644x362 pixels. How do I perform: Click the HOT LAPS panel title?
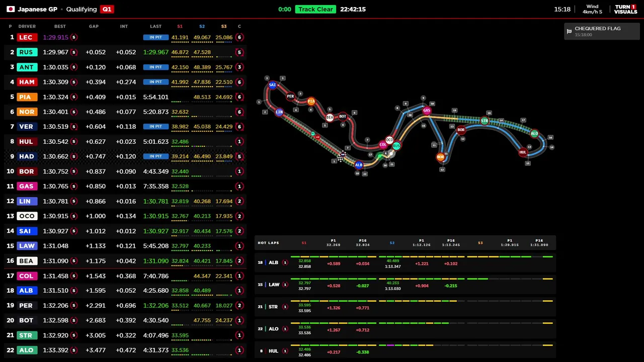click(x=268, y=243)
